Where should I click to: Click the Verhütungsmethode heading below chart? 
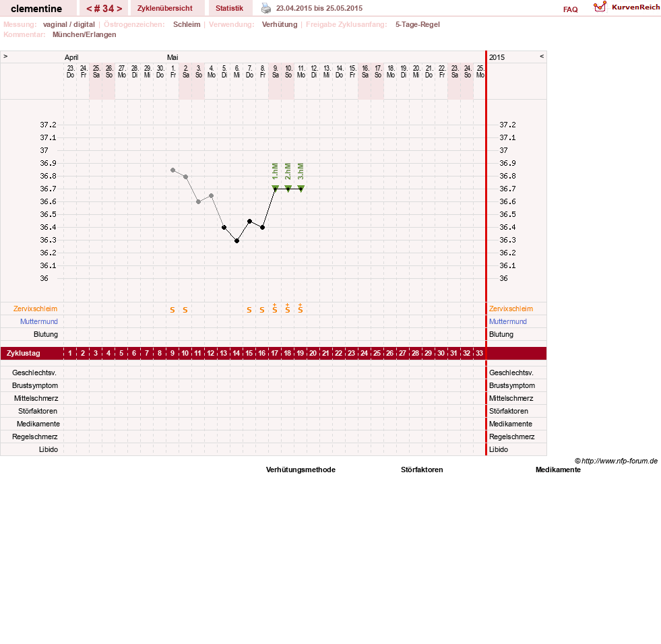pyautogui.click(x=301, y=470)
